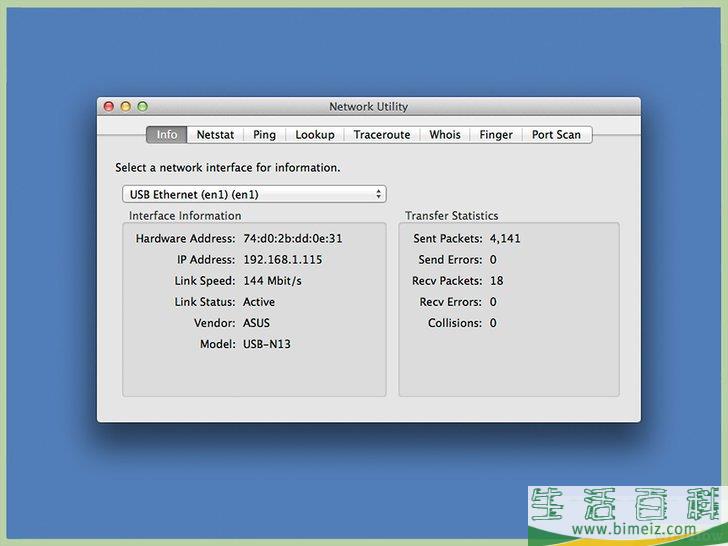Expand the USB Ethernet (en1) interface dropdown
The image size is (728, 546).
[253, 194]
